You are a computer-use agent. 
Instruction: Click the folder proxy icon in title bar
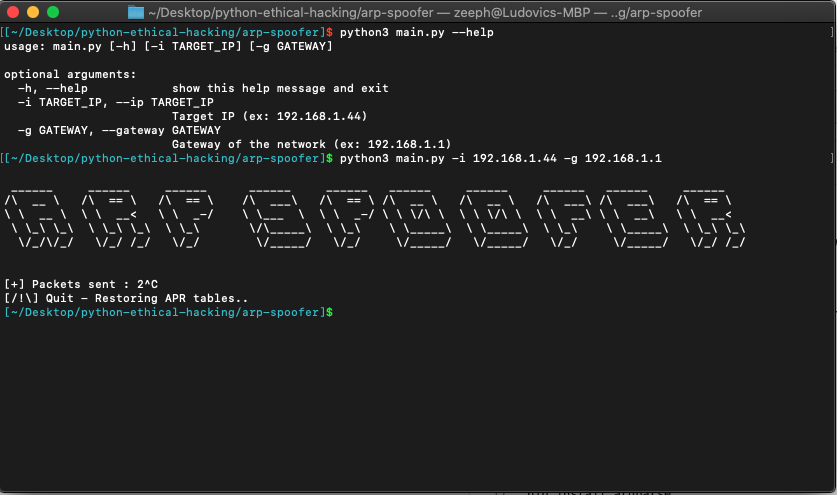tap(136, 12)
